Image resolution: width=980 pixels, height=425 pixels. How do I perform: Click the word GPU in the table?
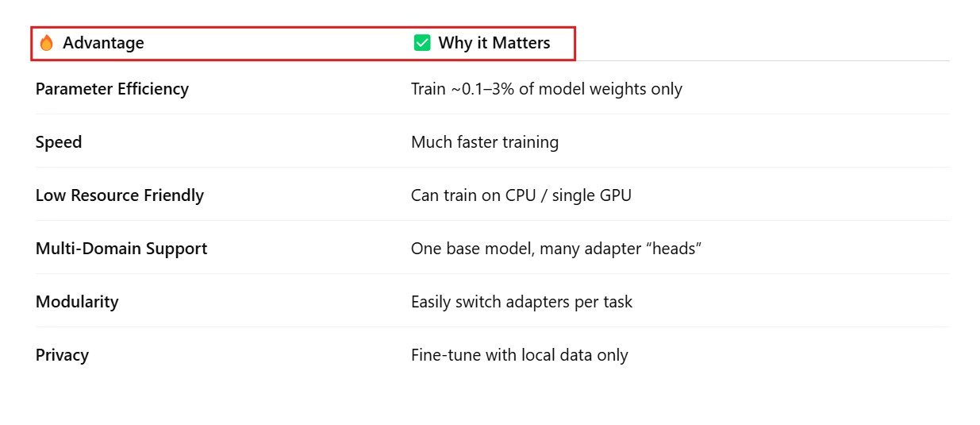tap(615, 195)
